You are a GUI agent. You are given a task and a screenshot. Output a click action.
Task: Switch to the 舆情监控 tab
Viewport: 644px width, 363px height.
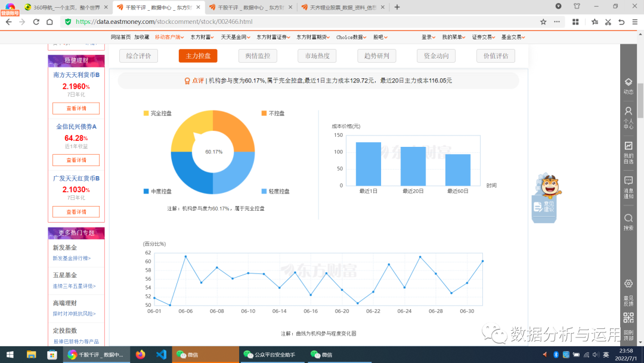click(258, 56)
